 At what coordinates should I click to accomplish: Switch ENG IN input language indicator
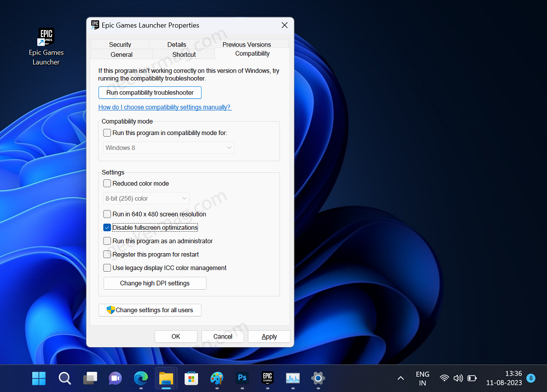coord(422,378)
